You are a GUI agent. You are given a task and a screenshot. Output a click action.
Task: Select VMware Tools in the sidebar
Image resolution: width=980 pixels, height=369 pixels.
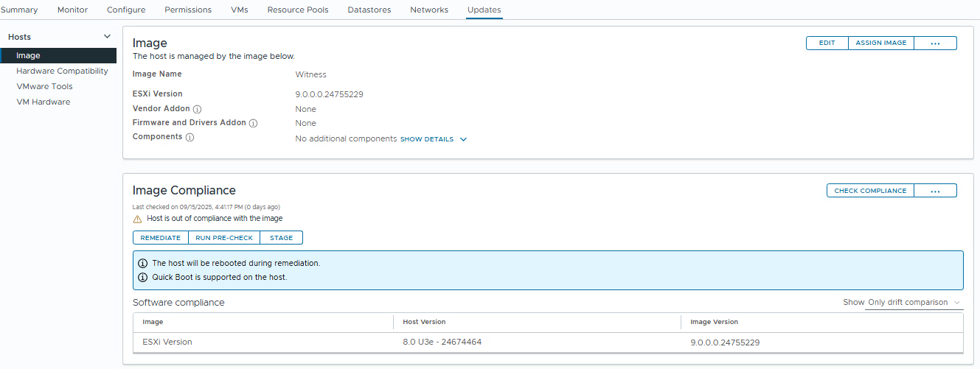(x=44, y=86)
